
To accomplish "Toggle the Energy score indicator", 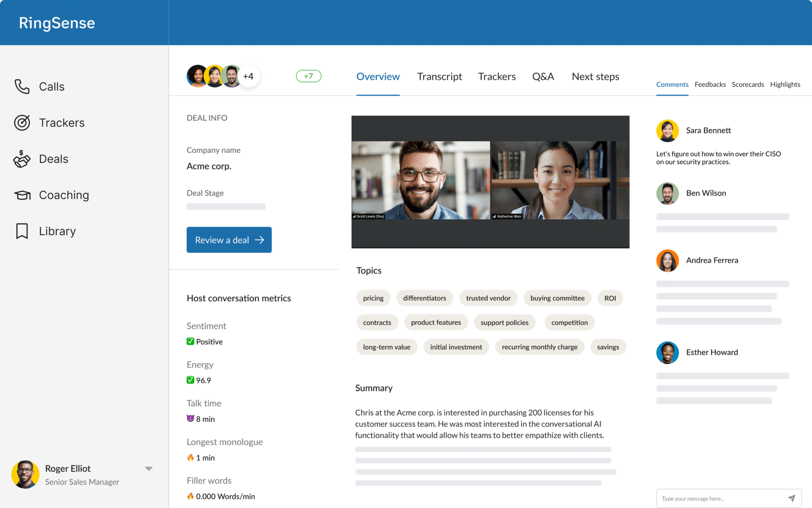I will coord(191,381).
